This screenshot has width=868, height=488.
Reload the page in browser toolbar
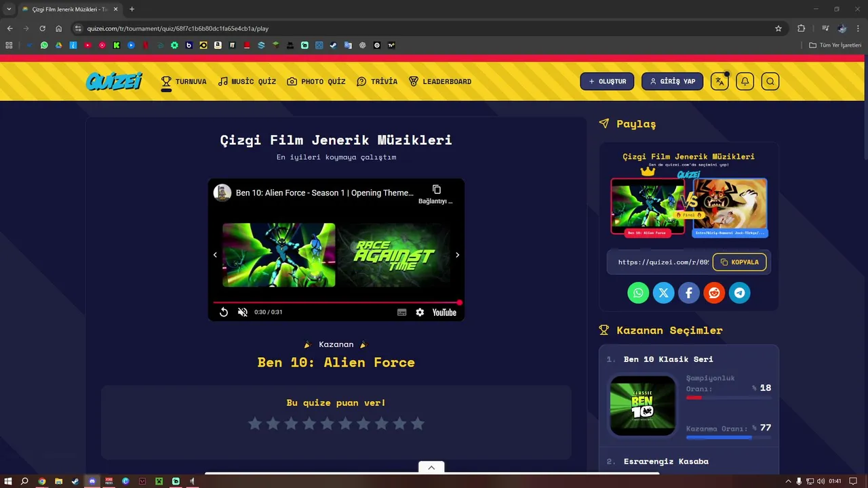42,28
